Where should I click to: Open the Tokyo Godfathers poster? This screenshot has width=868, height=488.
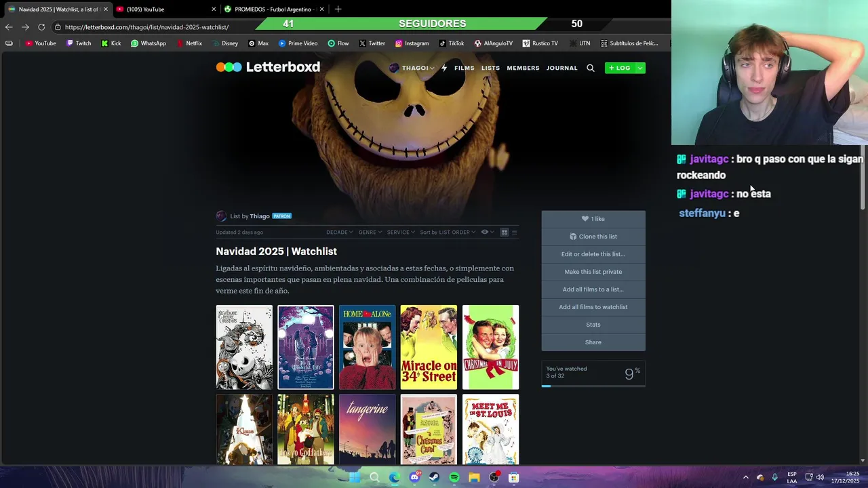306,430
